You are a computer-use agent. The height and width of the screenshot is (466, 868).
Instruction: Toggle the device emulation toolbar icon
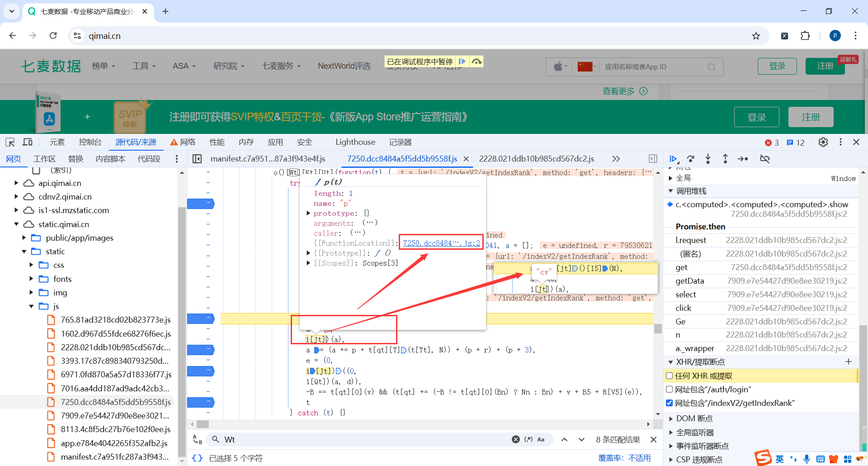pyautogui.click(x=28, y=142)
